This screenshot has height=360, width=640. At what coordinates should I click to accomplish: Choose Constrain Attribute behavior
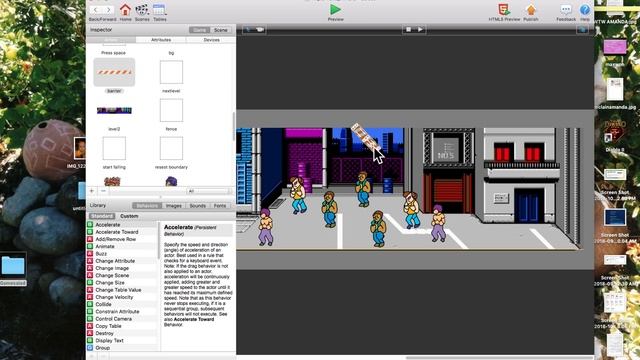point(118,311)
